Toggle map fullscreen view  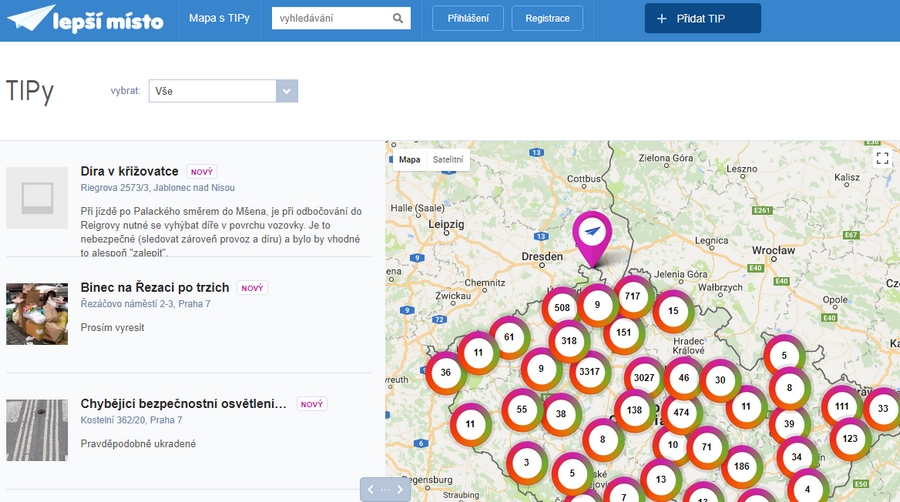pyautogui.click(x=882, y=158)
